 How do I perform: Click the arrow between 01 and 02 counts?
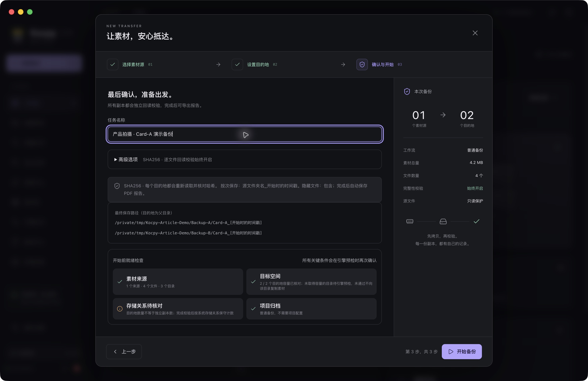tap(443, 115)
